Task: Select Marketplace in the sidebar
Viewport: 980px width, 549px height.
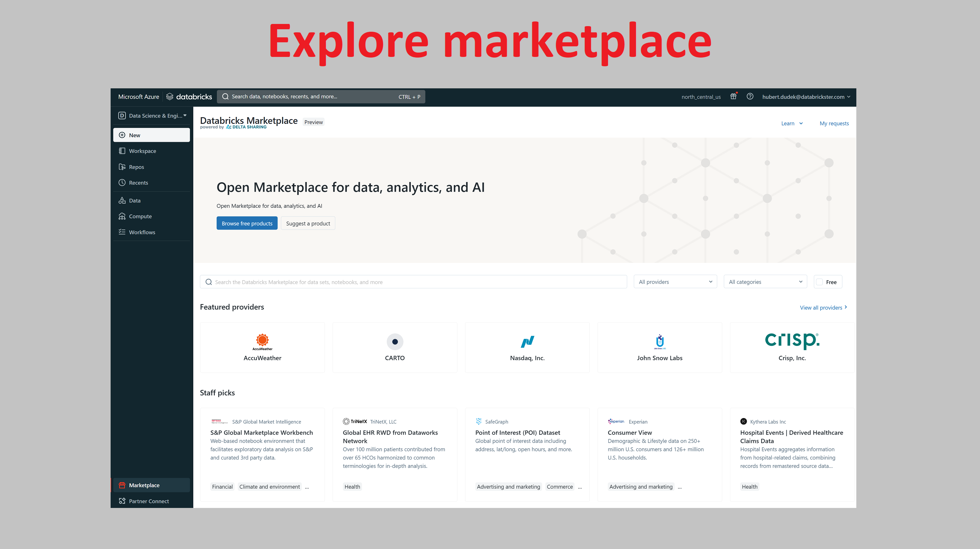Action: 144,485
